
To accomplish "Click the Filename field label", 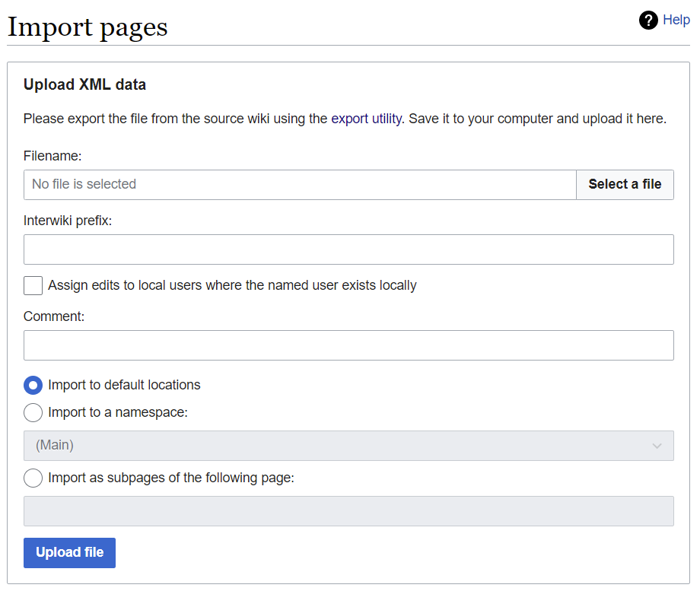I will [x=52, y=155].
